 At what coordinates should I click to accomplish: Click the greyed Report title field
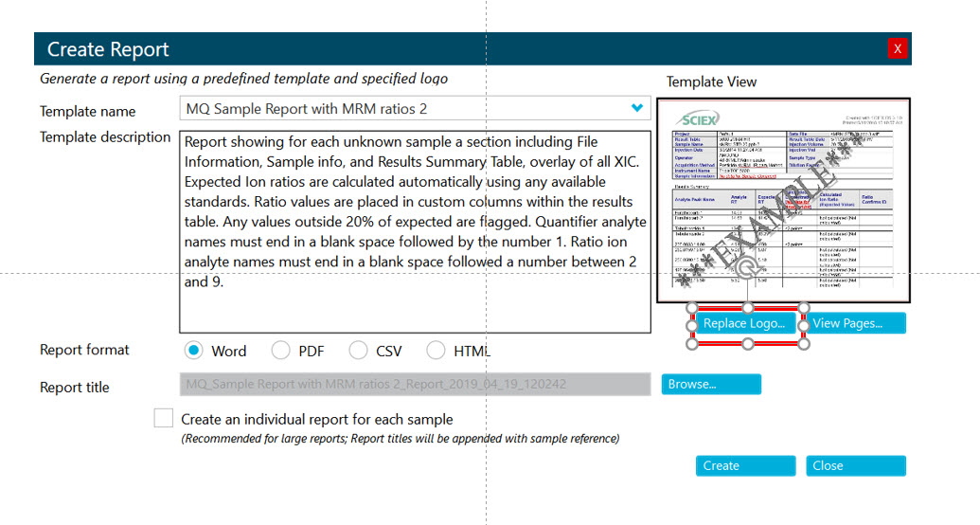coord(415,384)
